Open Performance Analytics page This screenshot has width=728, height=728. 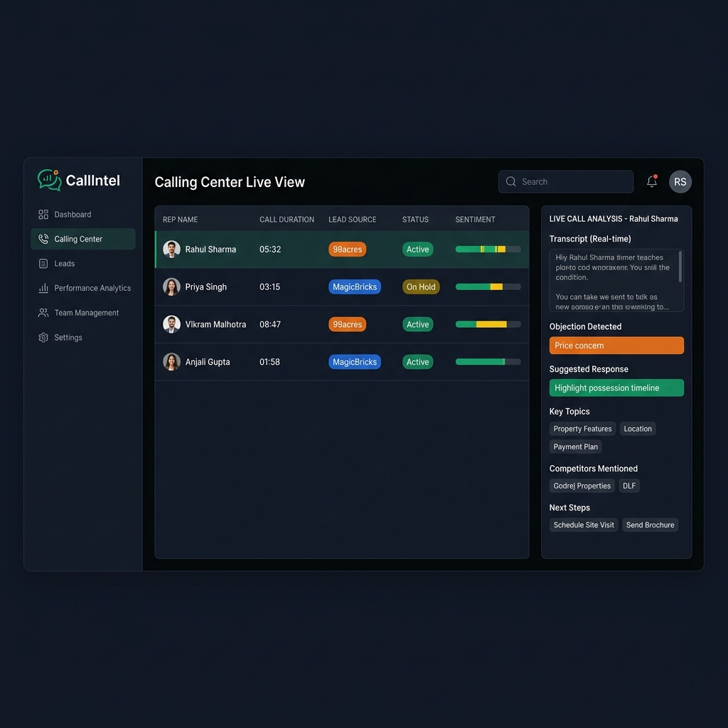click(x=83, y=289)
